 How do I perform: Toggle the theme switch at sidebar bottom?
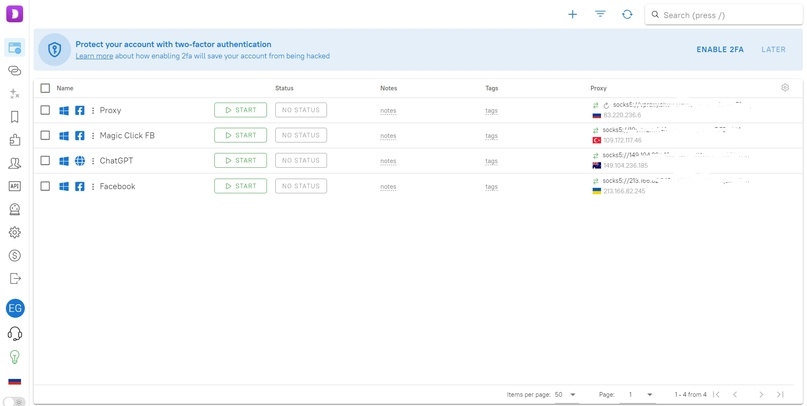[x=14, y=401]
